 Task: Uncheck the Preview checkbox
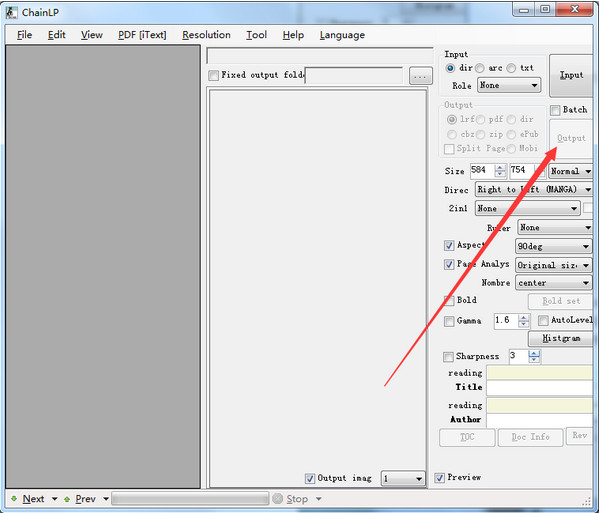tap(441, 478)
